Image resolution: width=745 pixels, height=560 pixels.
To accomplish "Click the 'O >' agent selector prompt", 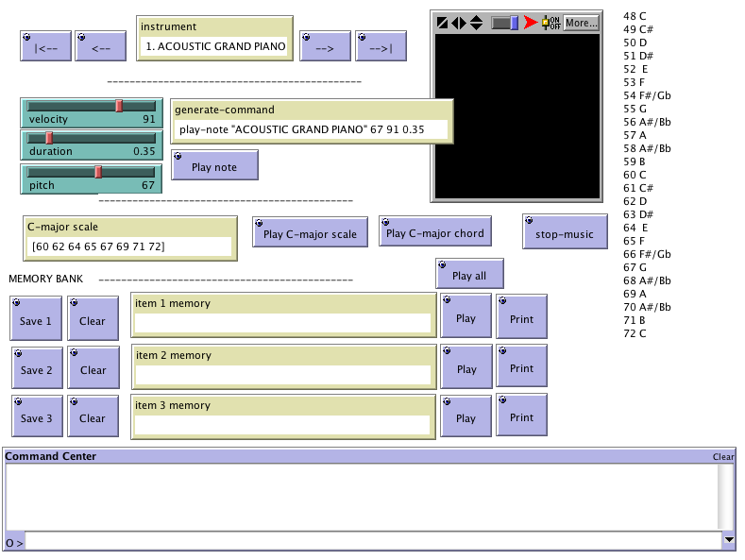I will coord(14,543).
